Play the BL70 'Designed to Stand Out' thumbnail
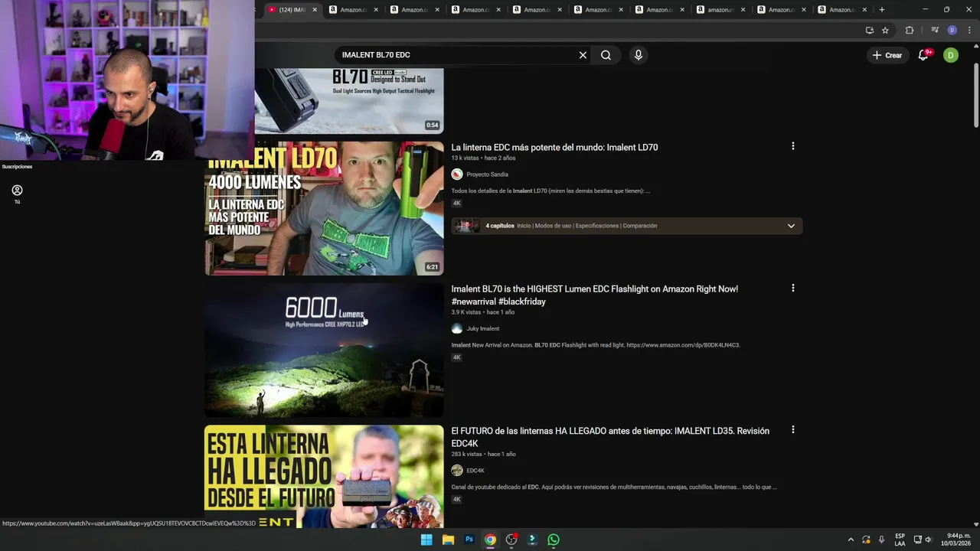The height and width of the screenshot is (551, 980). [x=349, y=101]
